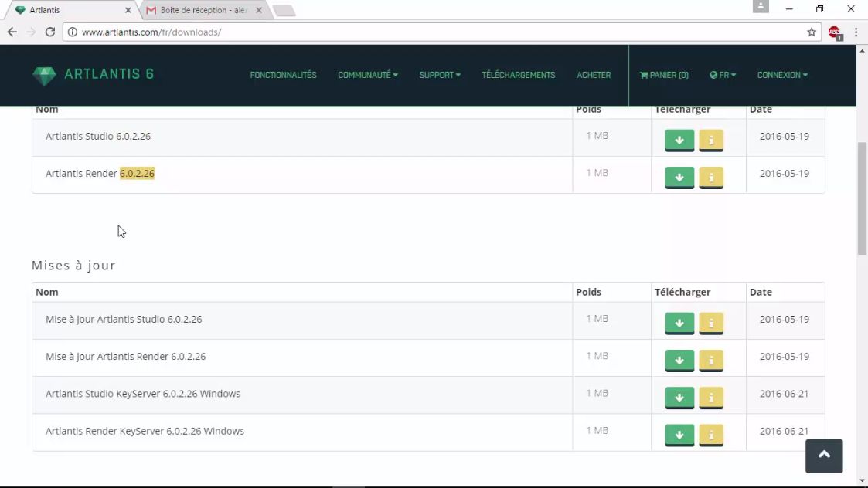The height and width of the screenshot is (488, 868).
Task: Info button for Mise à jour Artlantis Render
Action: pyautogui.click(x=711, y=360)
